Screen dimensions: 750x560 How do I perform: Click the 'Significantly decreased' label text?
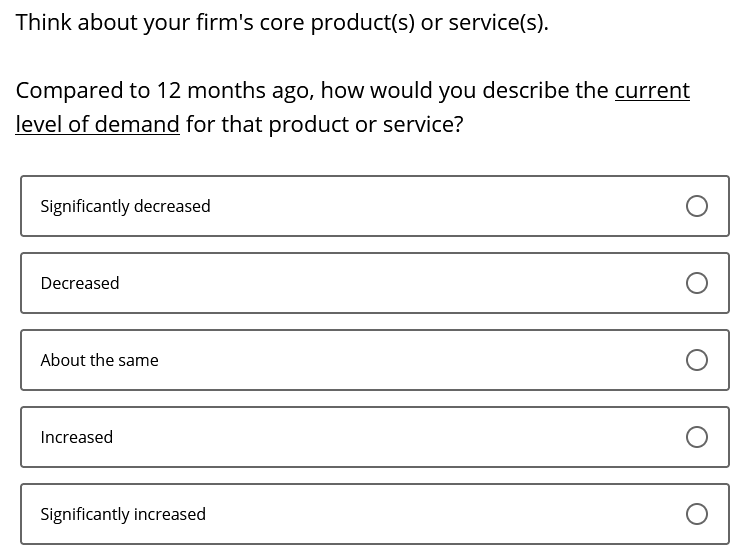coord(125,207)
